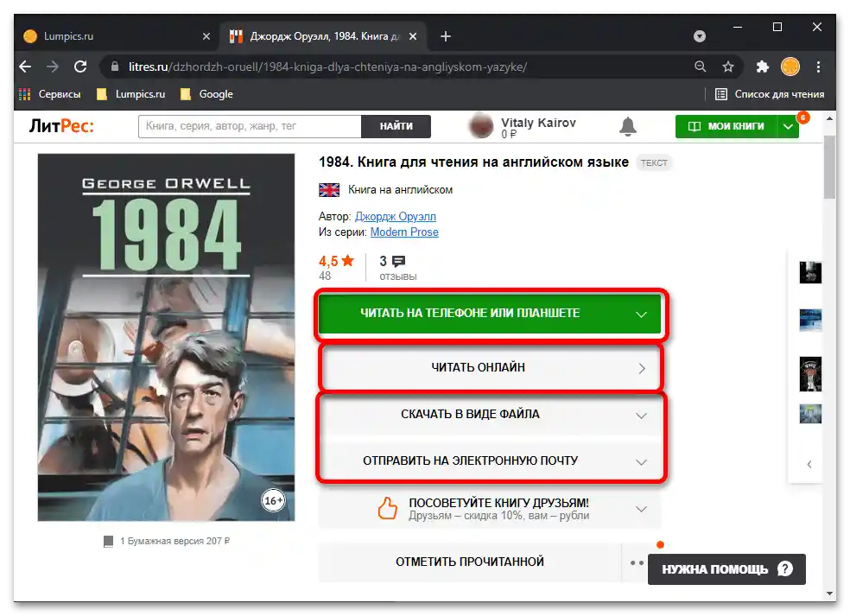
Task: Open the notifications bell
Action: (628, 126)
